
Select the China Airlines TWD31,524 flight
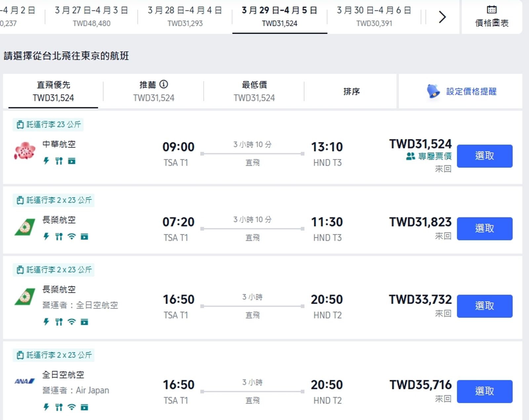(x=484, y=156)
